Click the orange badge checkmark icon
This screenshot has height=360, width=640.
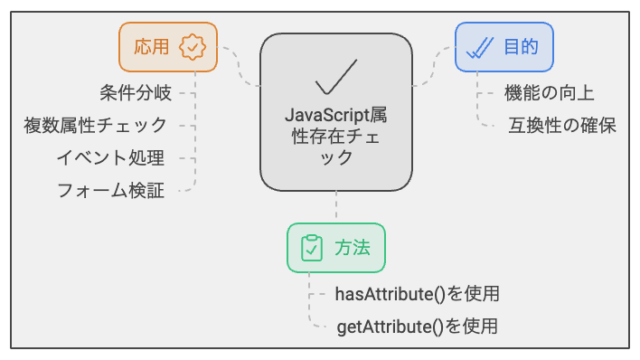(x=192, y=47)
